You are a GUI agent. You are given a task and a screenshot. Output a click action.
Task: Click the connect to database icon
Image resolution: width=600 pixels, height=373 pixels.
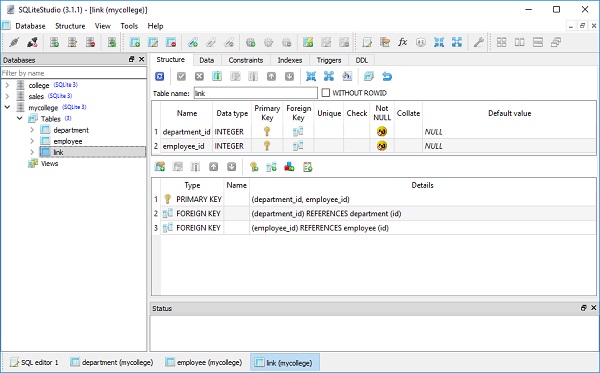(14, 42)
